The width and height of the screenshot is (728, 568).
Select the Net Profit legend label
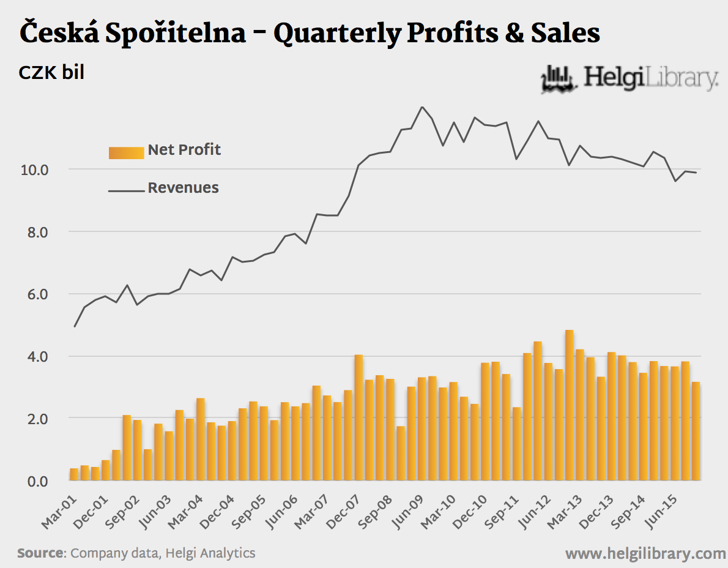point(184,150)
